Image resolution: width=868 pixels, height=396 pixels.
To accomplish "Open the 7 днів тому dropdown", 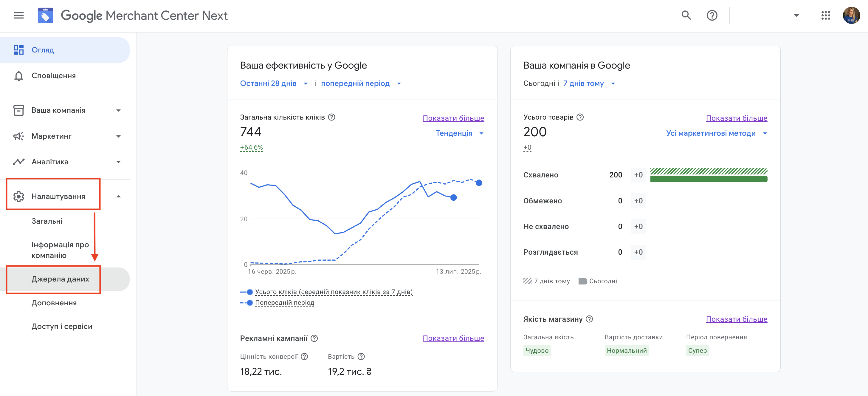I will [x=589, y=83].
